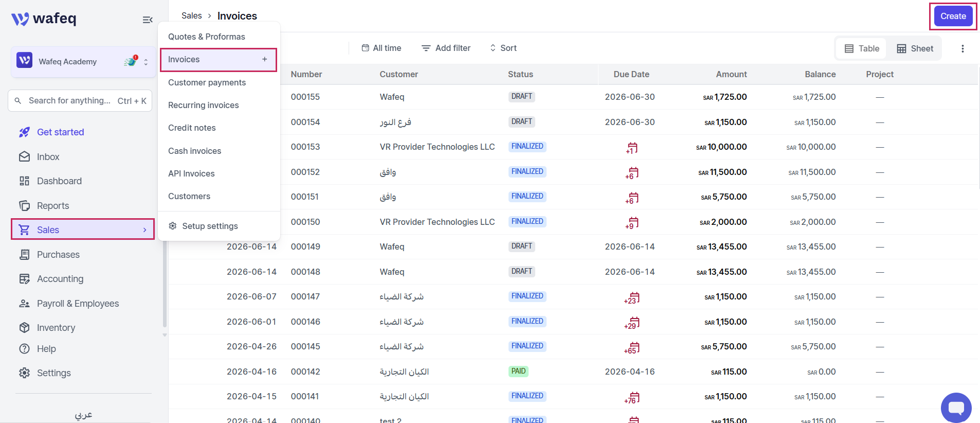Image resolution: width=980 pixels, height=423 pixels.
Task: Click the date 2026-04-15 for invoice 000141
Action: [x=251, y=396]
